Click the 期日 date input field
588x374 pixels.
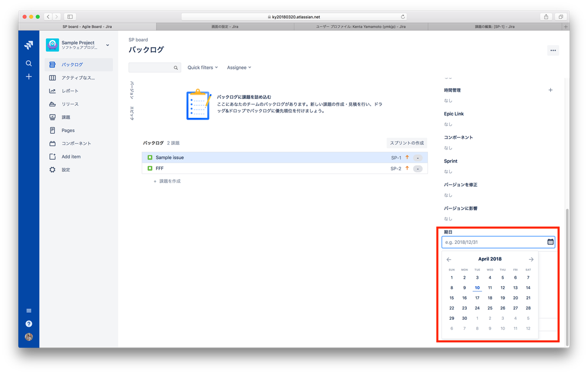pyautogui.click(x=498, y=242)
